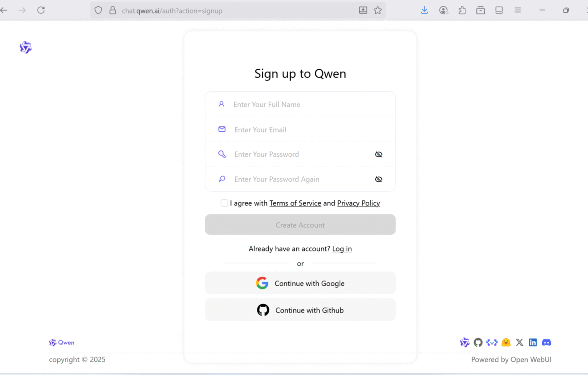Open Qwen's X (Twitter) profile icon
The image size is (588, 375).
click(519, 342)
